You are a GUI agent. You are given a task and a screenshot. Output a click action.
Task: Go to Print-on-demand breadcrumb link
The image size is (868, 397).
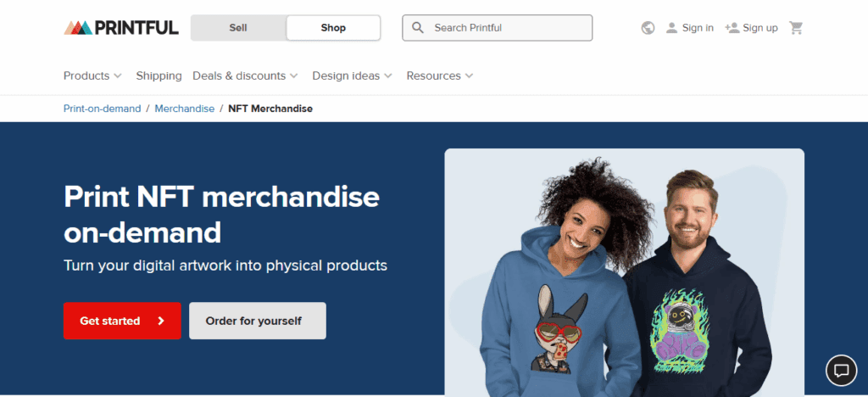103,109
